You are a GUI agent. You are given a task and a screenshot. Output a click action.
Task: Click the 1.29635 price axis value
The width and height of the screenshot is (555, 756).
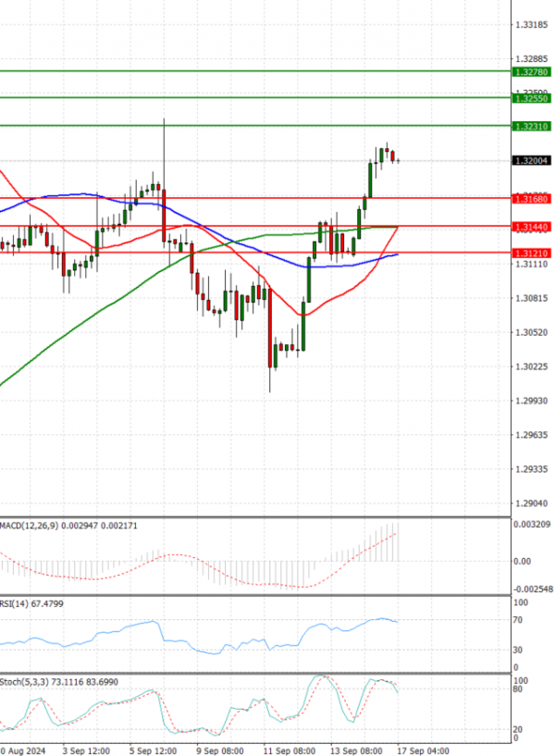tap(531, 435)
